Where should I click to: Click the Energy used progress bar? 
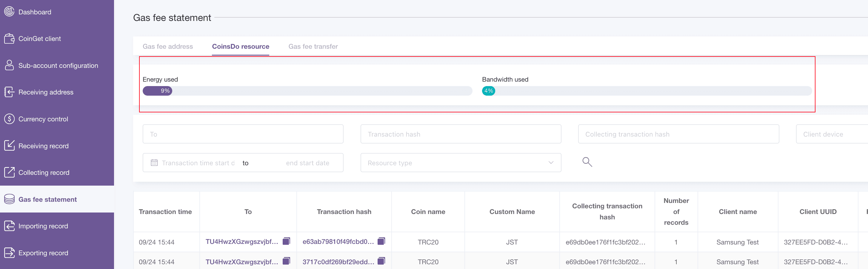click(x=307, y=91)
